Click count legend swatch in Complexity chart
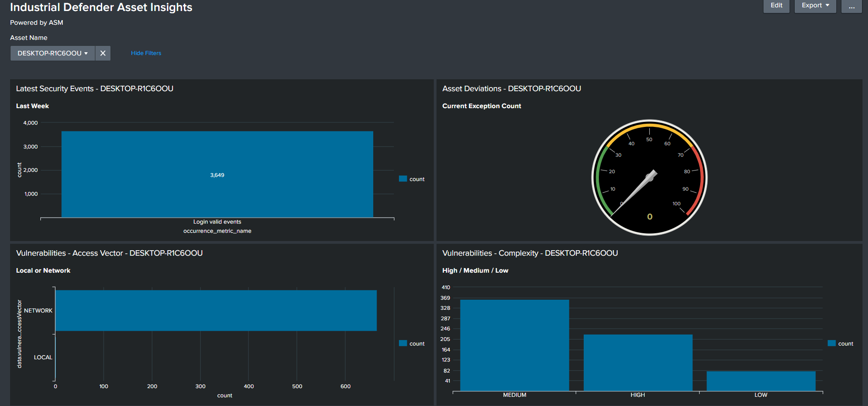868x406 pixels. pyautogui.click(x=832, y=343)
